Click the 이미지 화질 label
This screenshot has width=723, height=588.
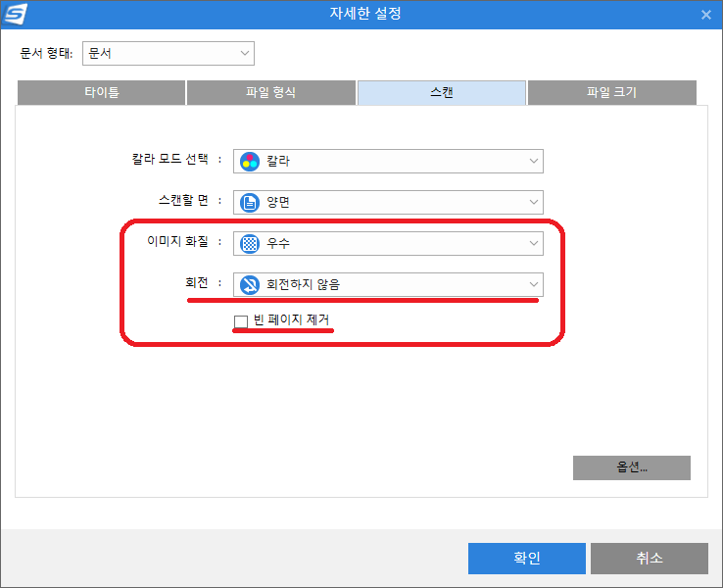[177, 241]
